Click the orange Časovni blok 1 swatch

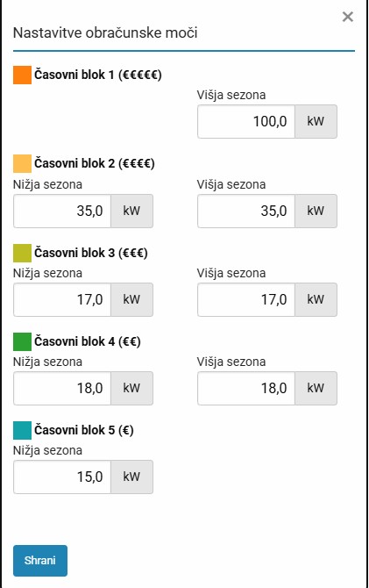pyautogui.click(x=22, y=75)
